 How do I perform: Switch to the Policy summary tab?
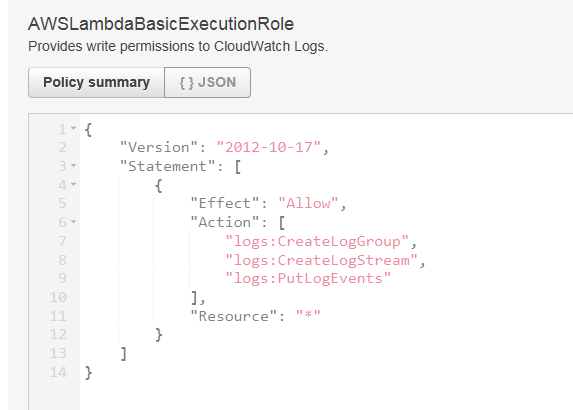click(96, 83)
